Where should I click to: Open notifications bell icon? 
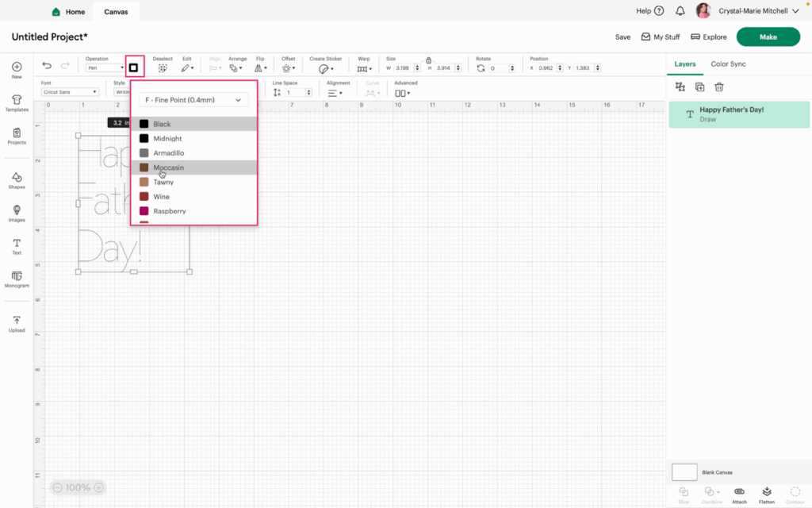pyautogui.click(x=680, y=11)
